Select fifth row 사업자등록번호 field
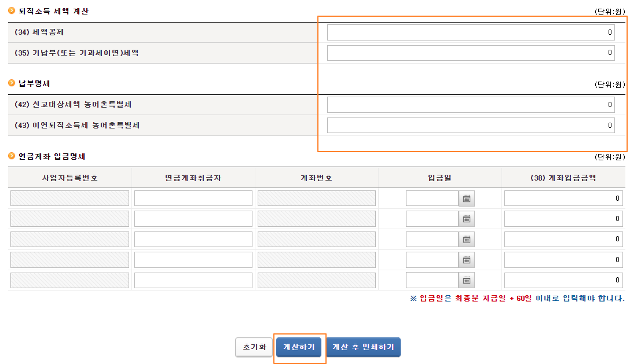This screenshot has width=630, height=364. tap(70, 280)
